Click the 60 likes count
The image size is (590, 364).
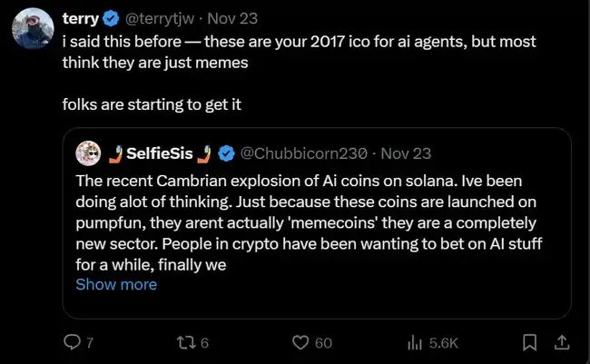tap(322, 342)
